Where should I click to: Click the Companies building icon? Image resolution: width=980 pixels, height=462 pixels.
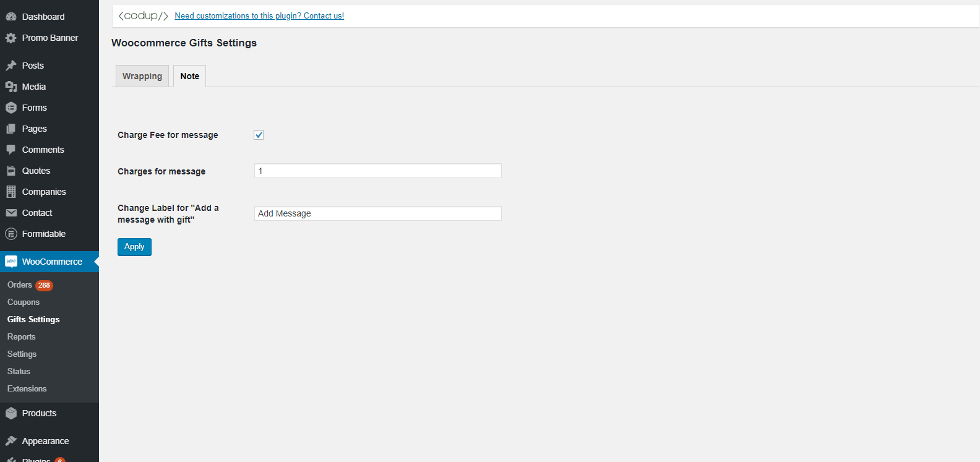pyautogui.click(x=11, y=192)
